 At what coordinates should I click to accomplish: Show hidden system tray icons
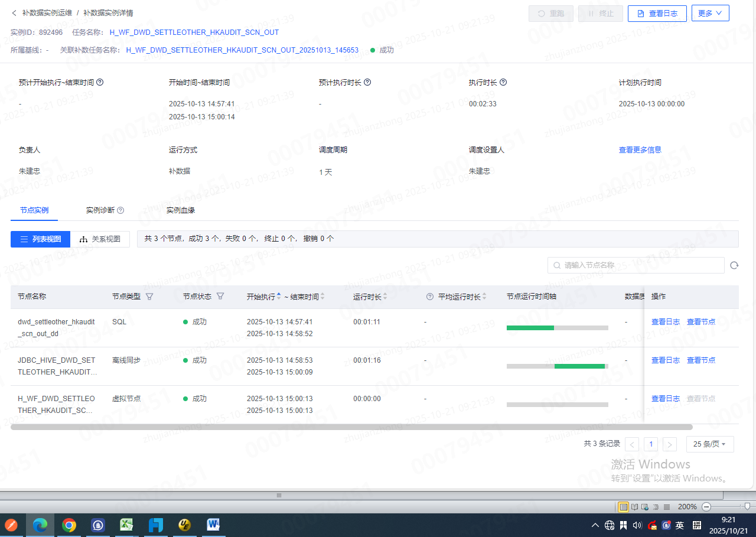[595, 525]
